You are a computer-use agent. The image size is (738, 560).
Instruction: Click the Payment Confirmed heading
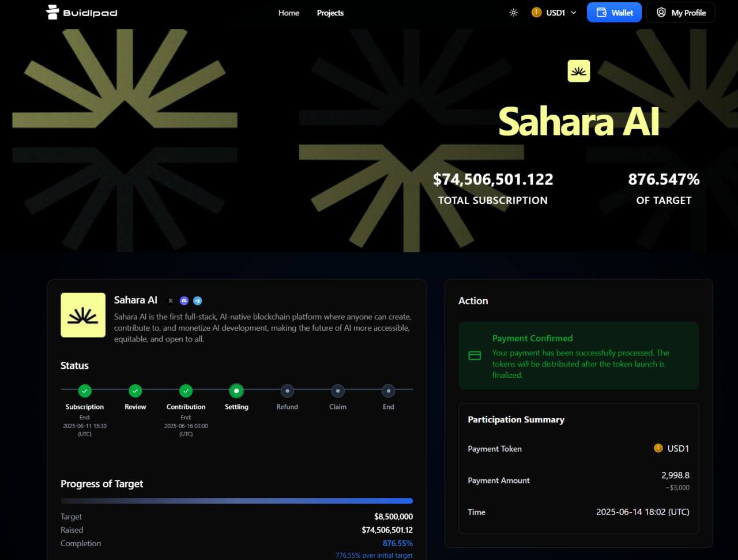click(x=532, y=338)
